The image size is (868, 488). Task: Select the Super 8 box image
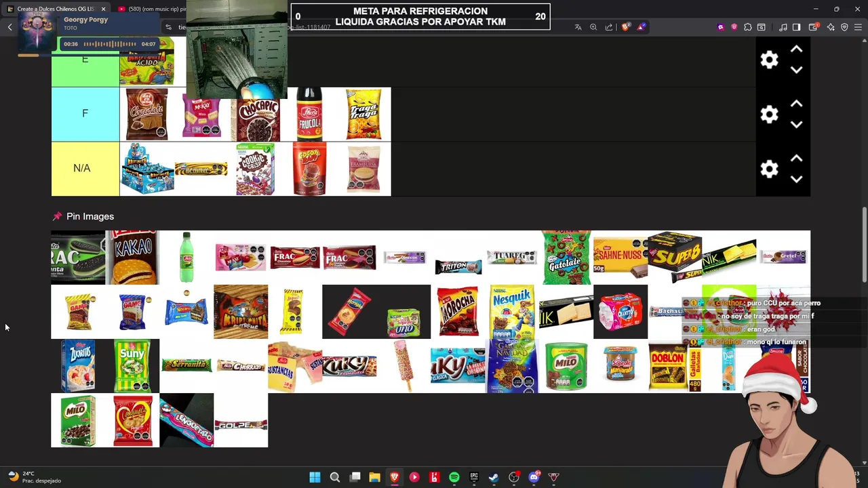pyautogui.click(x=675, y=258)
